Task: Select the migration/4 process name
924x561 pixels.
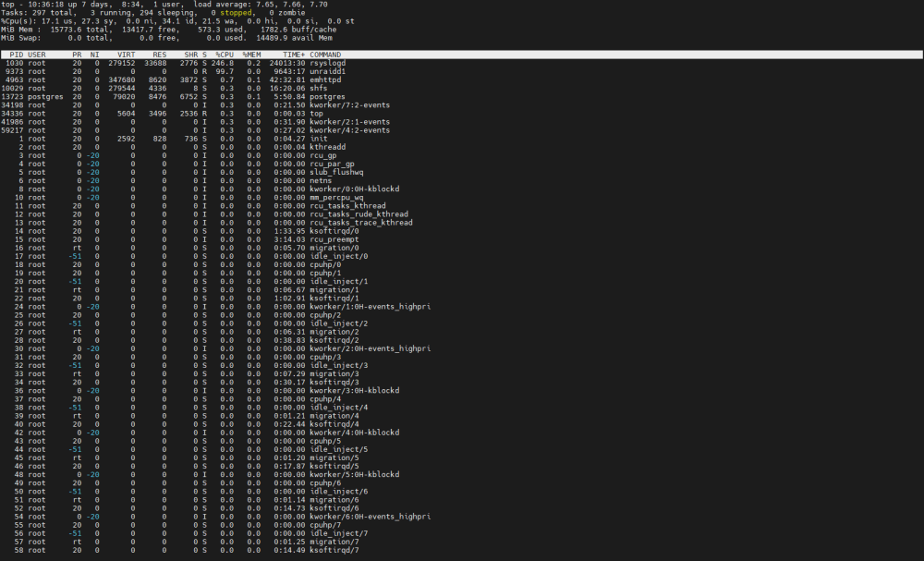Action: click(334, 416)
